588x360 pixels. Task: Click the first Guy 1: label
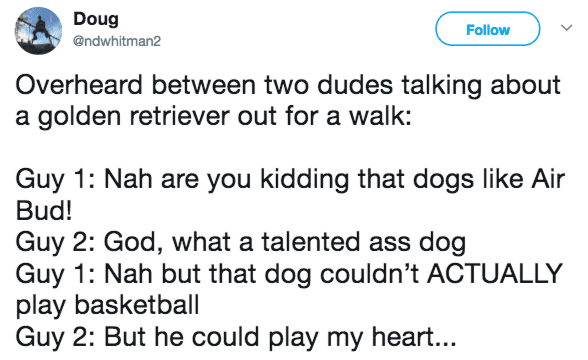point(57,180)
